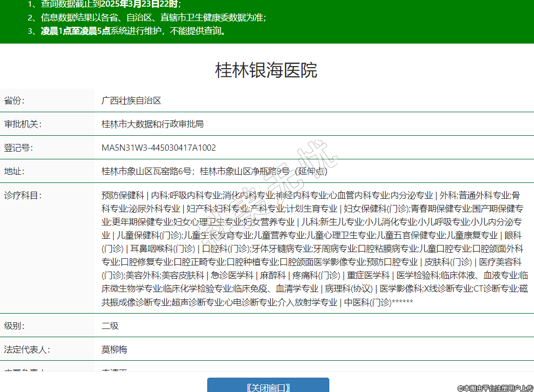Image resolution: width=534 pixels, height=392 pixels.
Task: Select the 级别 field label
Action: [x=14, y=326]
